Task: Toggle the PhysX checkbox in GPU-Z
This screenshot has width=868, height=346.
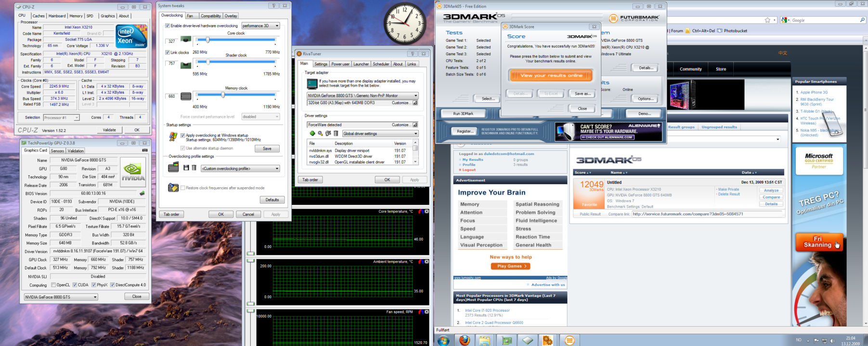Action: 94,285
